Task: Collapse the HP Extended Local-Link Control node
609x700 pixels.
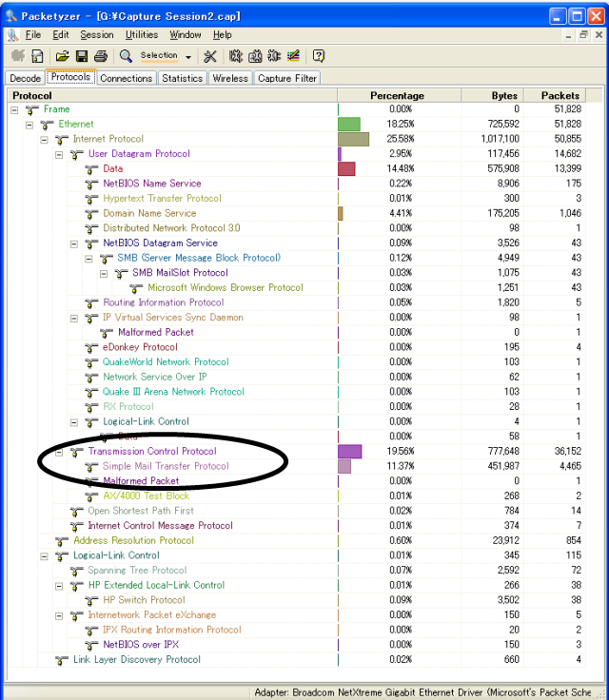Action: tap(59, 586)
